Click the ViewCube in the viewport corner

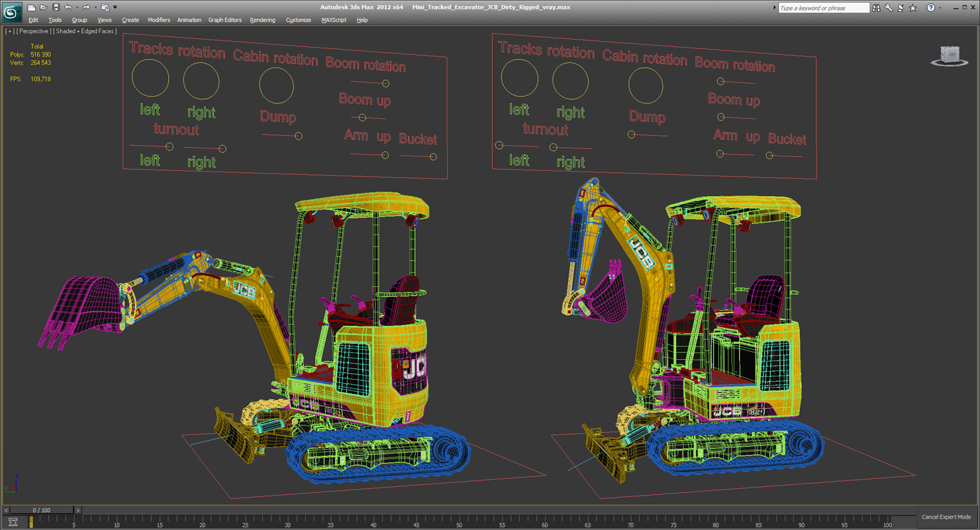click(950, 56)
